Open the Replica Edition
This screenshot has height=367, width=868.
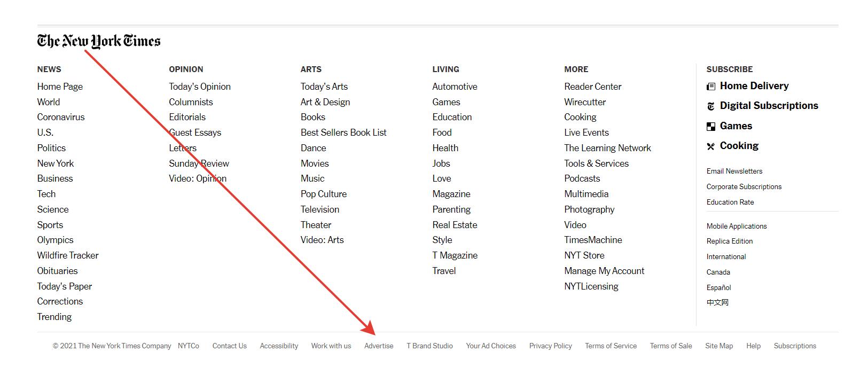click(730, 241)
